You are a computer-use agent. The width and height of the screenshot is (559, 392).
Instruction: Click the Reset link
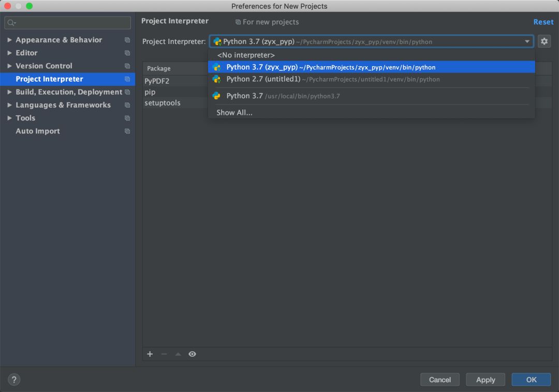click(x=543, y=22)
